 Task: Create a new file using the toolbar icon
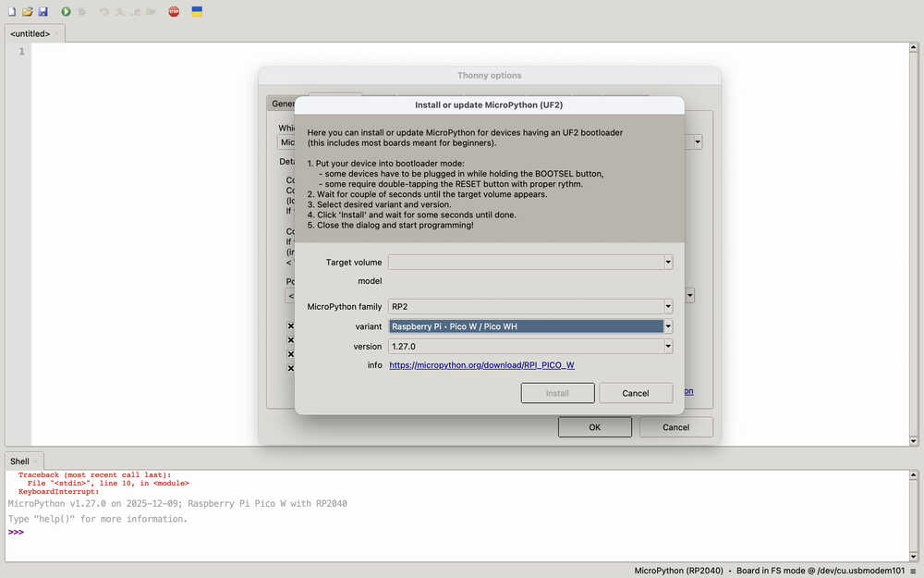(x=10, y=11)
